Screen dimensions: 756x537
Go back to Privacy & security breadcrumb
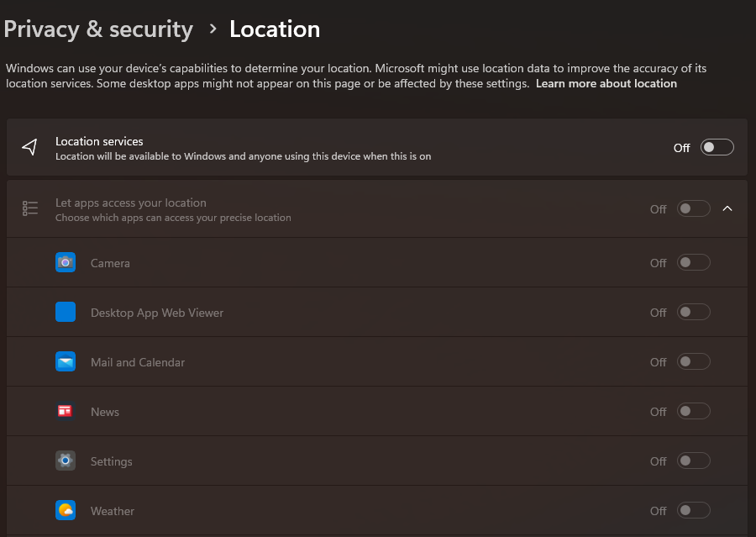98,29
